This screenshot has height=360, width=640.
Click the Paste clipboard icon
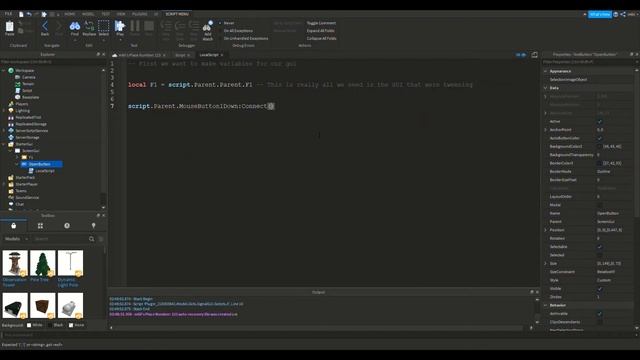click(9, 27)
